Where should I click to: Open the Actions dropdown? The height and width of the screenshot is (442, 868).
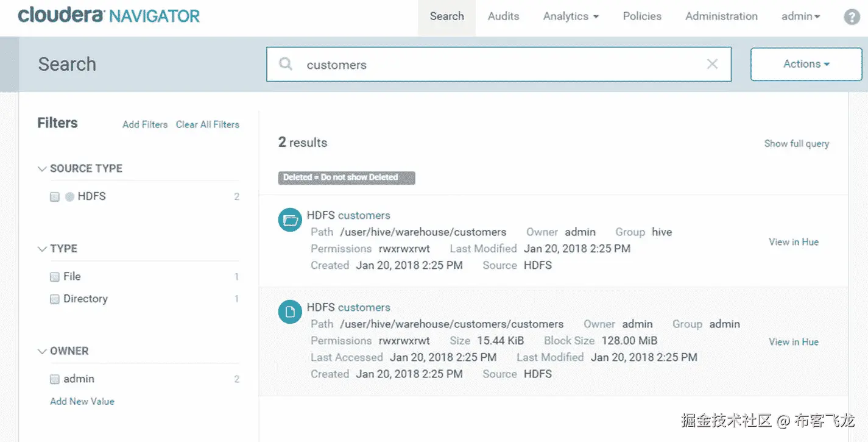(x=806, y=64)
